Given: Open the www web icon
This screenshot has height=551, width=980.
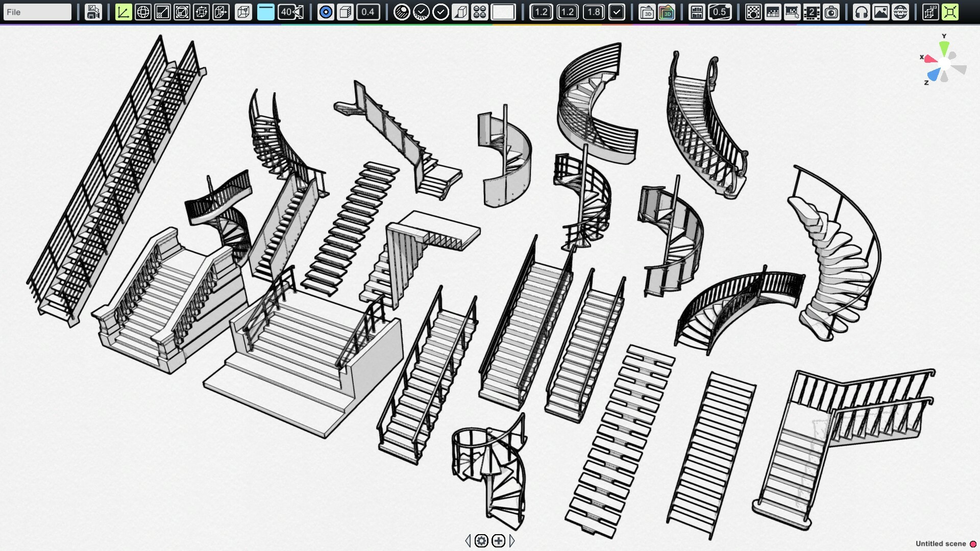Looking at the screenshot, I should click(x=900, y=12).
